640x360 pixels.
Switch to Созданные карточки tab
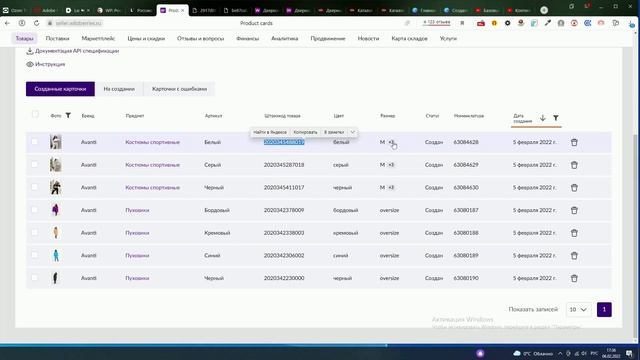point(60,89)
